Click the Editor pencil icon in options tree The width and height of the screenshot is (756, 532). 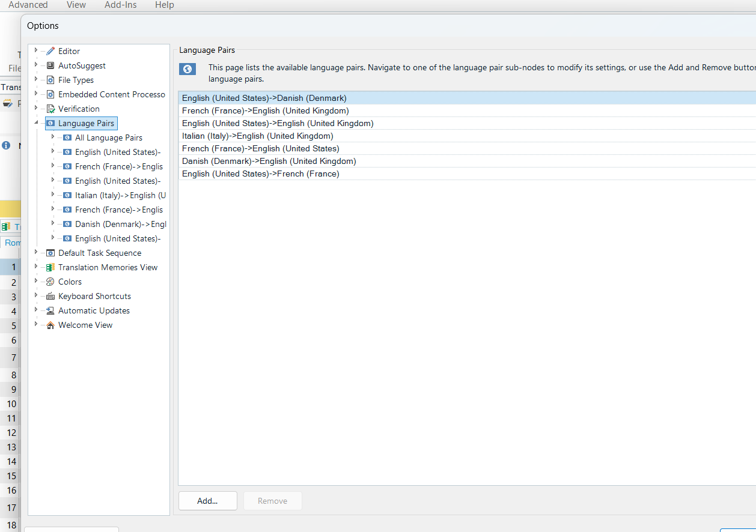click(50, 51)
